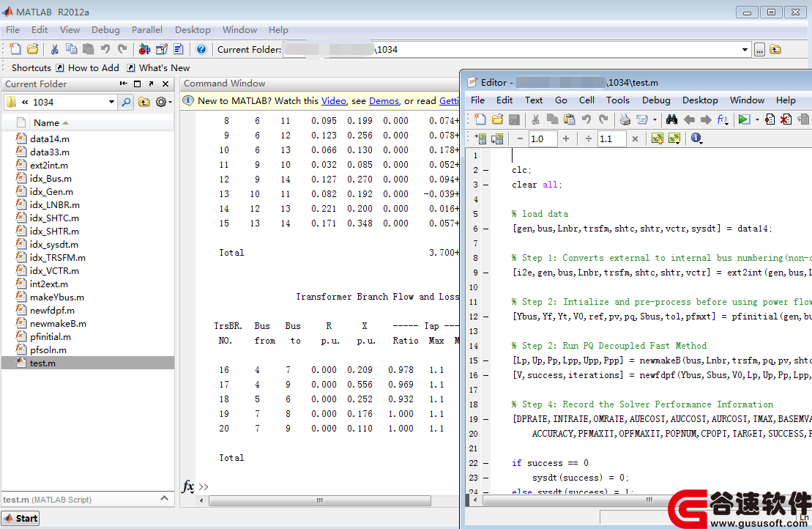The width and height of the screenshot is (812, 529).
Task: Clear all breakpoints icon in Editor
Action: (x=786, y=119)
